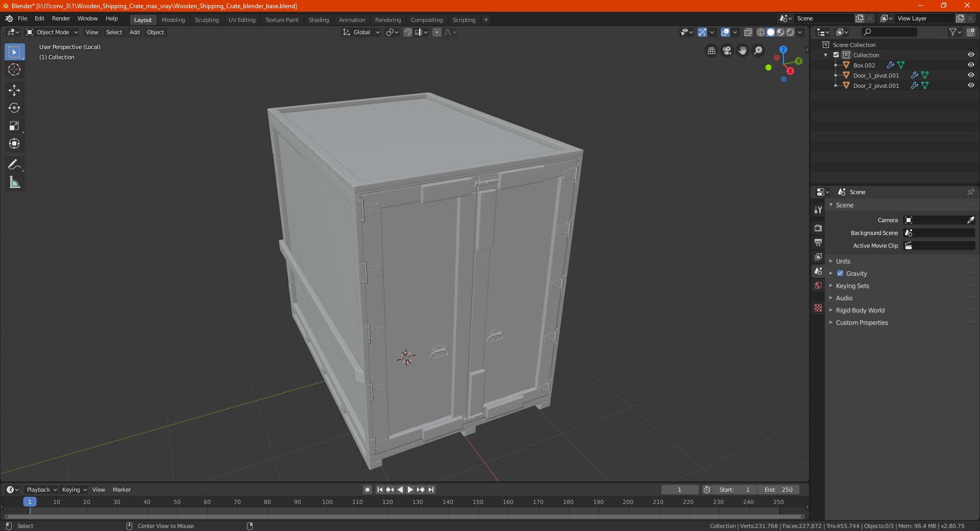Switch to the Modeling workspace tab

[173, 20]
